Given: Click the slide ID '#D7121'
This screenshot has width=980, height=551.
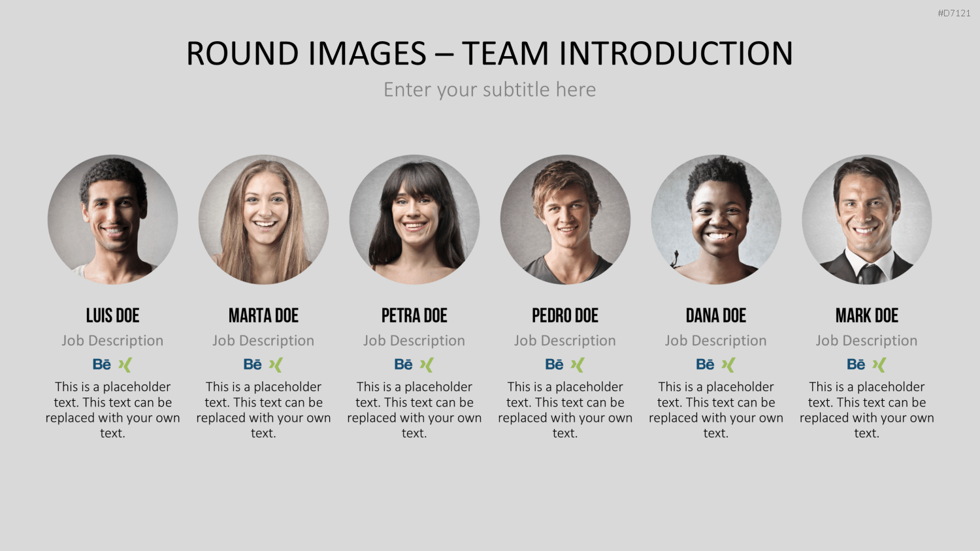Looking at the screenshot, I should [954, 13].
